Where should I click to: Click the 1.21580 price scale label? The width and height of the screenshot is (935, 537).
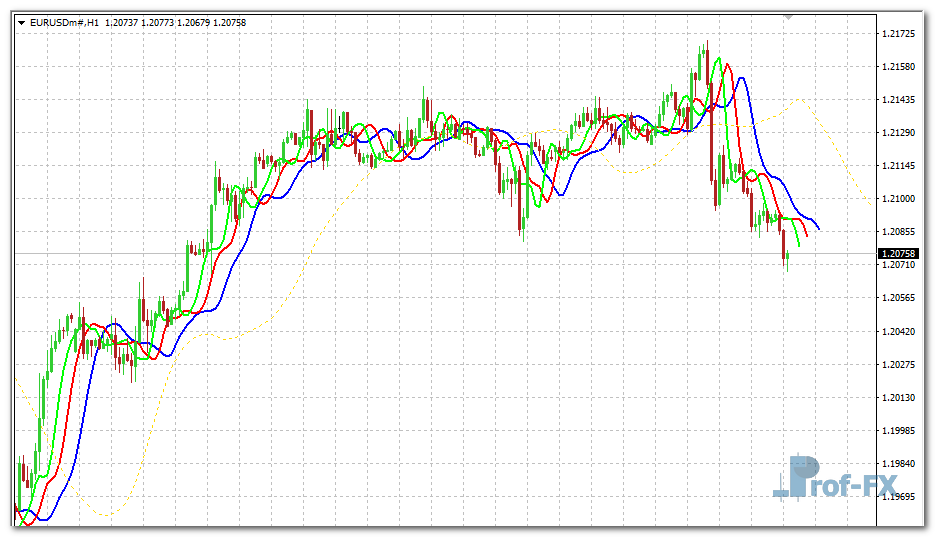point(900,67)
